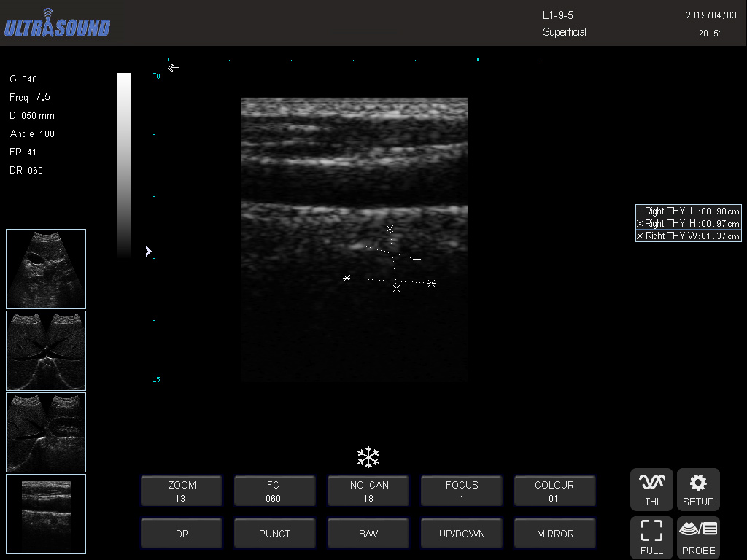
Task: Click the THI harmonic imaging icon
Action: click(x=651, y=489)
